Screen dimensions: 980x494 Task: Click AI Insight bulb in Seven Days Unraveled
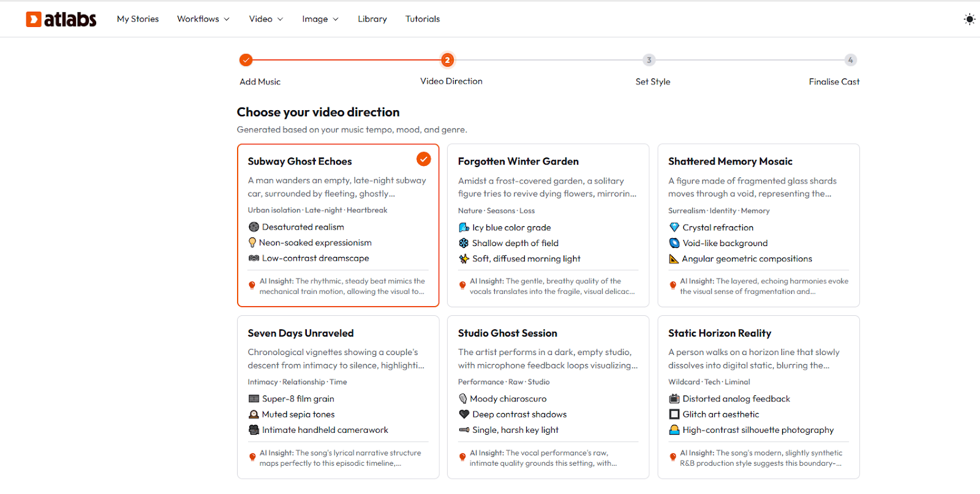[252, 457]
